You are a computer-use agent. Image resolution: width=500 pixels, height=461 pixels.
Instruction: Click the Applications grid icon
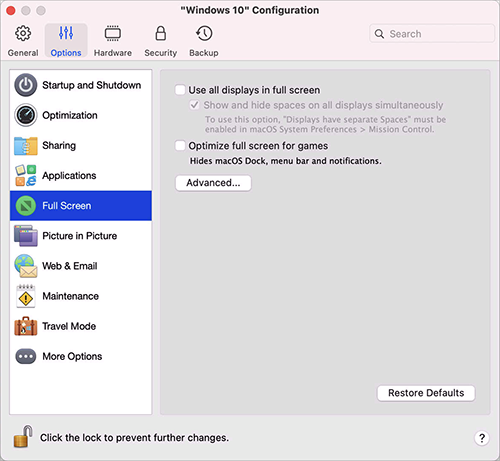[x=26, y=175]
